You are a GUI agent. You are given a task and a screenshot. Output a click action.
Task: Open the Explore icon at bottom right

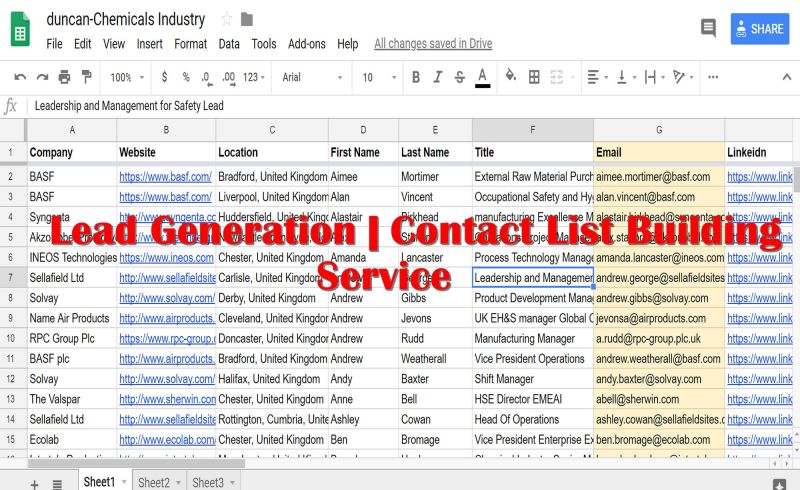[x=779, y=484]
